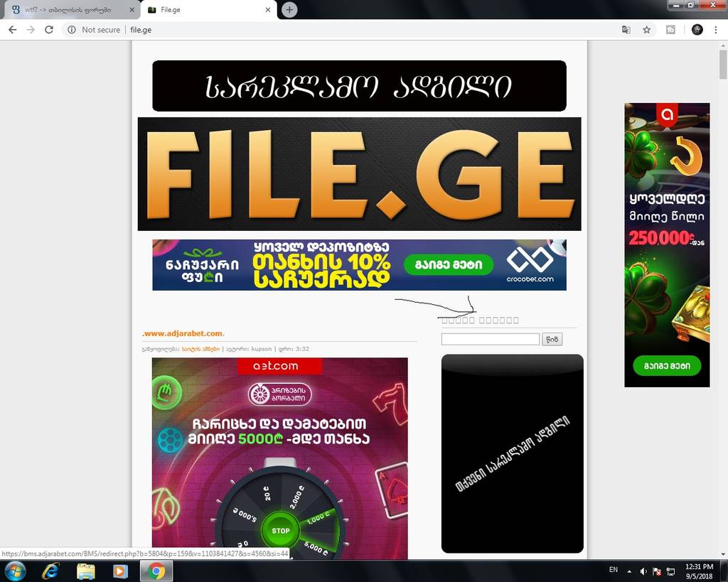Open Chrome profile avatar

click(697, 30)
